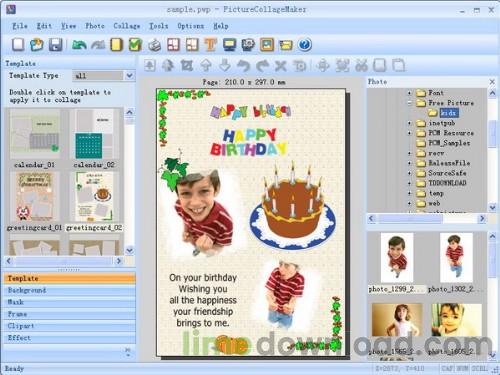The image size is (500, 375).
Task: Switch to the Effect panel
Action: pos(70,338)
